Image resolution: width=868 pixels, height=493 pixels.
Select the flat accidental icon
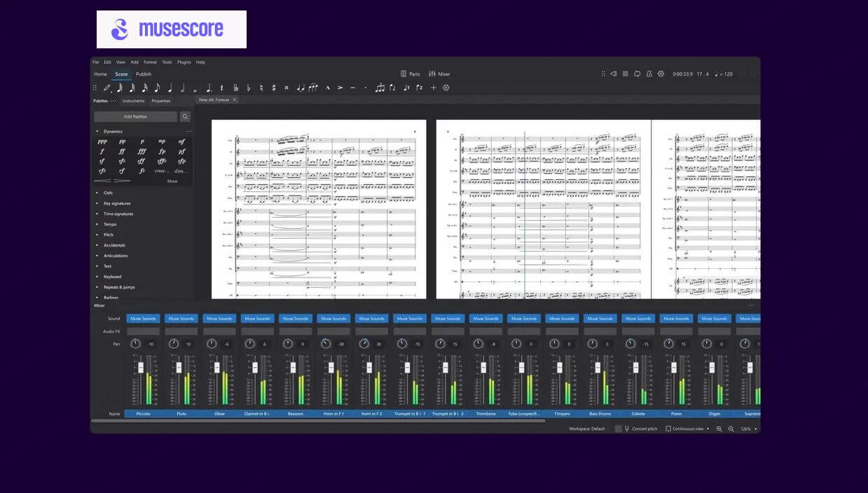point(248,88)
